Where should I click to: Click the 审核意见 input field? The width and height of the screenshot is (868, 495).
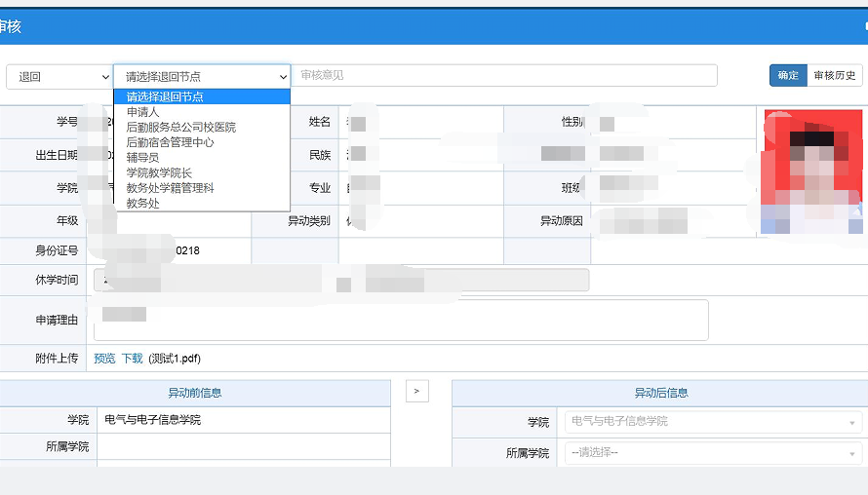(504, 76)
